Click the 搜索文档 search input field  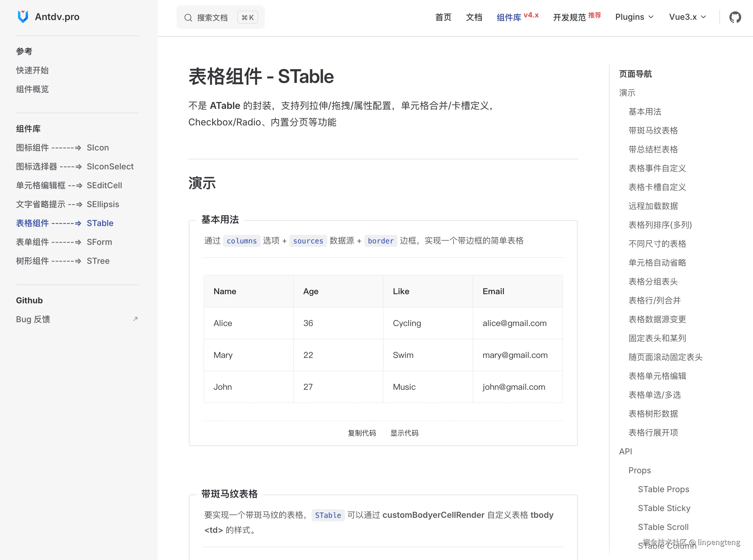click(x=212, y=17)
